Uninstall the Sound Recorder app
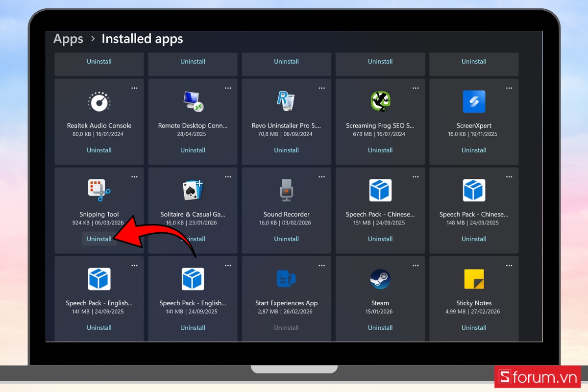 coord(286,239)
